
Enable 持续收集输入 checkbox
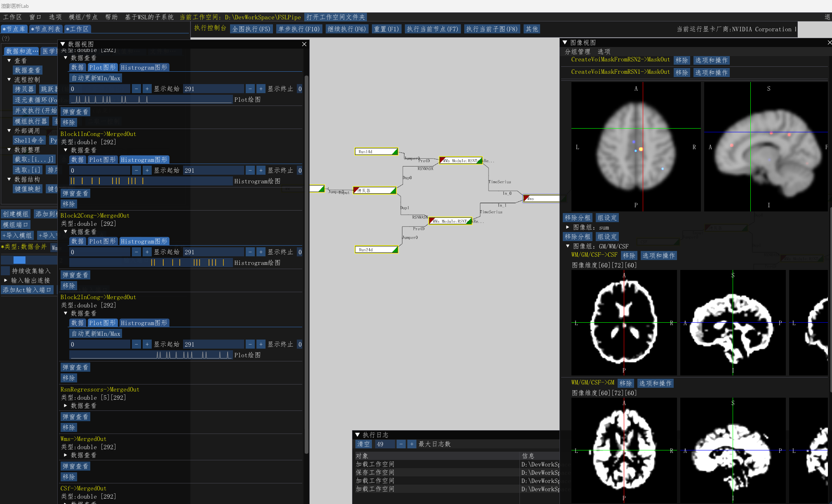(5, 270)
